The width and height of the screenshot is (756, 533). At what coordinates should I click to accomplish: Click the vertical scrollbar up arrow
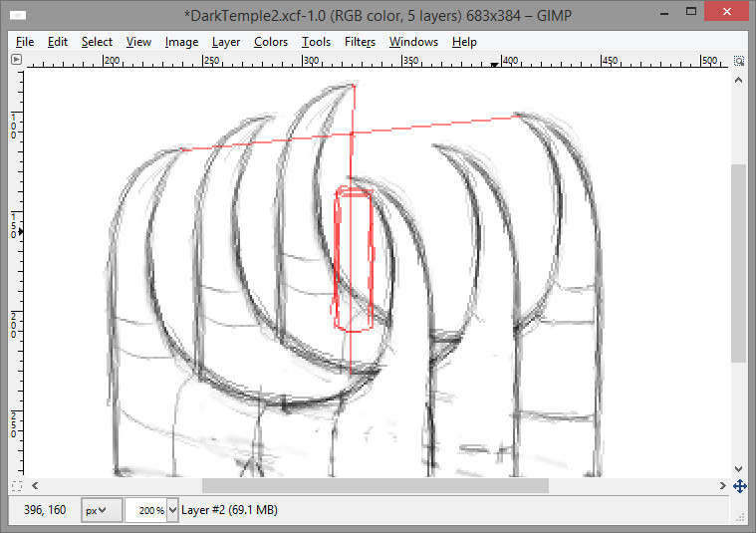point(739,80)
